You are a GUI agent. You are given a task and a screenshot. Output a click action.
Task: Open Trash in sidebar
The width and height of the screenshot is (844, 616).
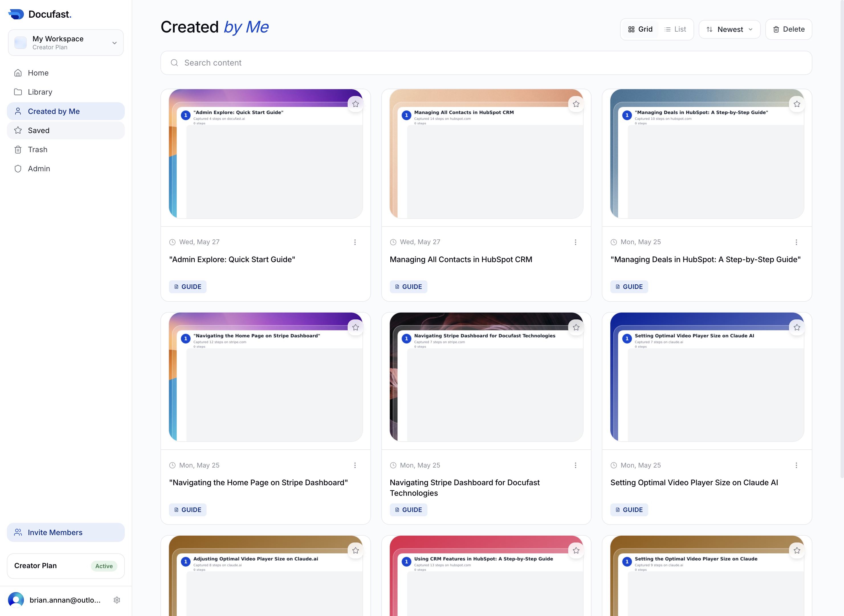coord(66,150)
